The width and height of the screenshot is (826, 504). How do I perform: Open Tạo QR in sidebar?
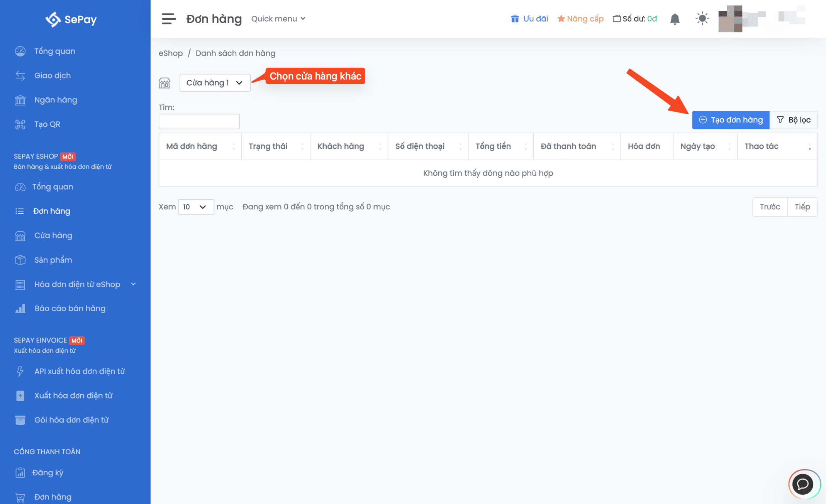point(47,124)
